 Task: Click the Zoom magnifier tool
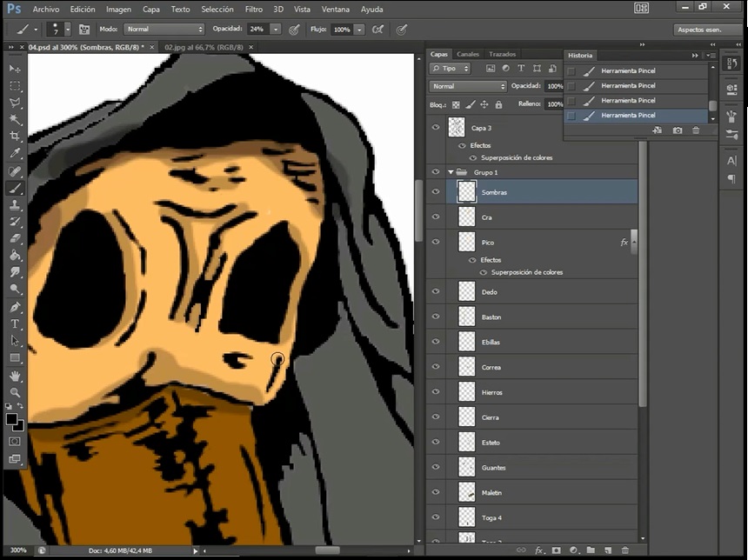click(15, 392)
